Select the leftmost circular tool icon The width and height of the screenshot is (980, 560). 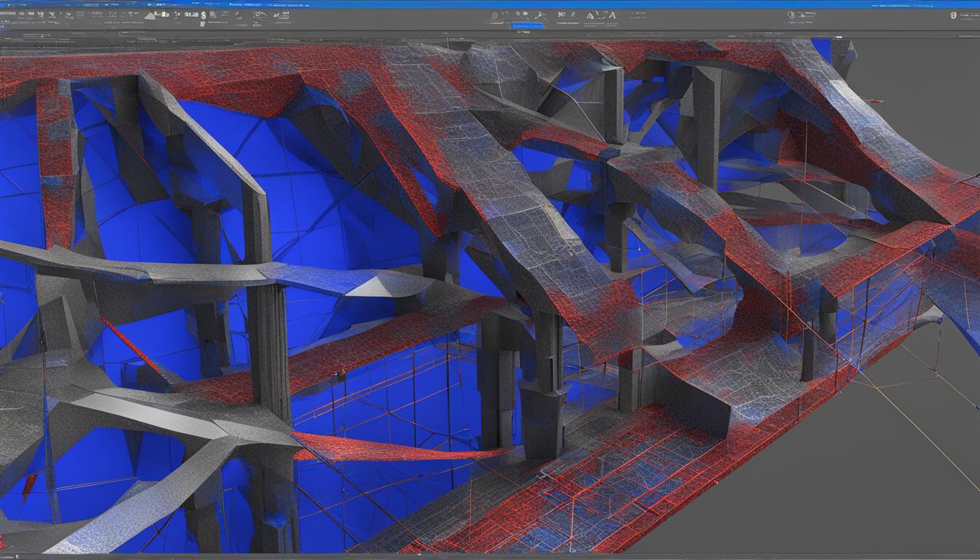coord(21,15)
